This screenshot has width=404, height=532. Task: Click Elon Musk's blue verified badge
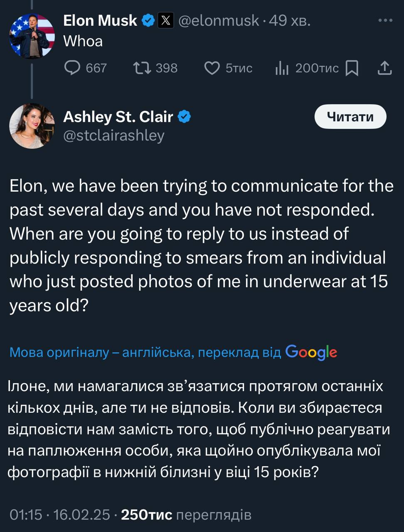pos(148,20)
